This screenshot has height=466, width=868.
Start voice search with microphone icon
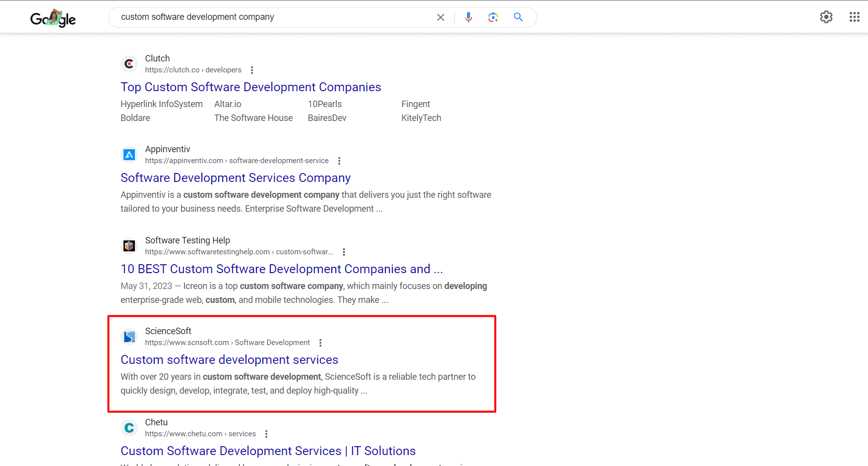[x=468, y=17]
